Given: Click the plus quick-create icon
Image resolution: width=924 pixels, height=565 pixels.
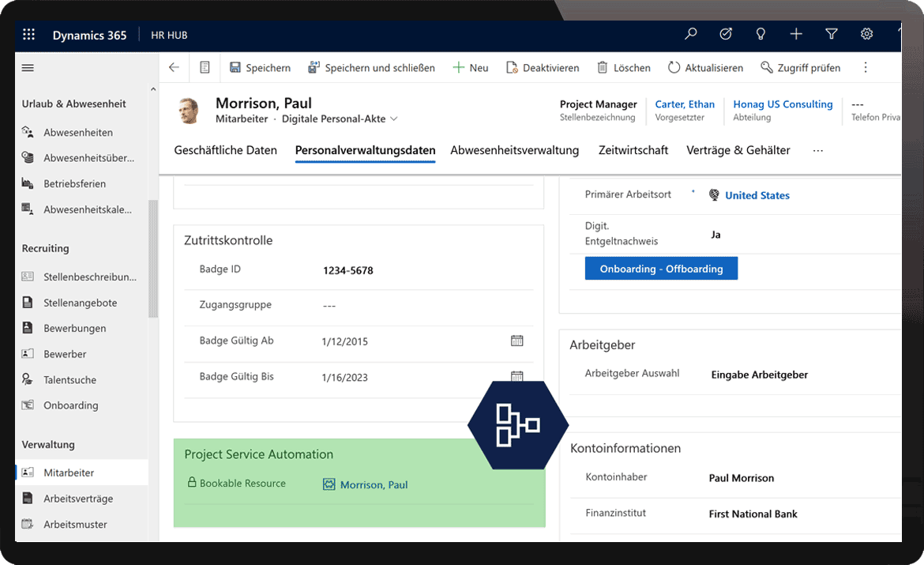Looking at the screenshot, I should pyautogui.click(x=796, y=34).
